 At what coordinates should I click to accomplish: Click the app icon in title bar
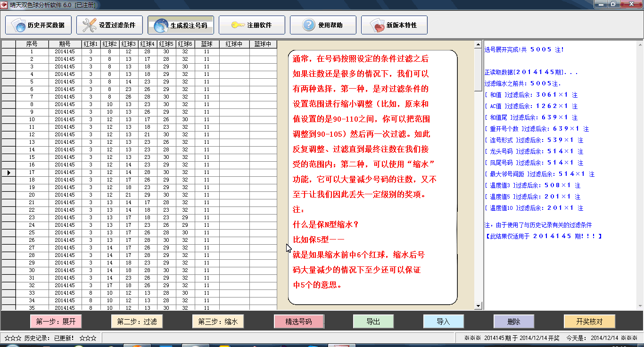pyautogui.click(x=5, y=4)
